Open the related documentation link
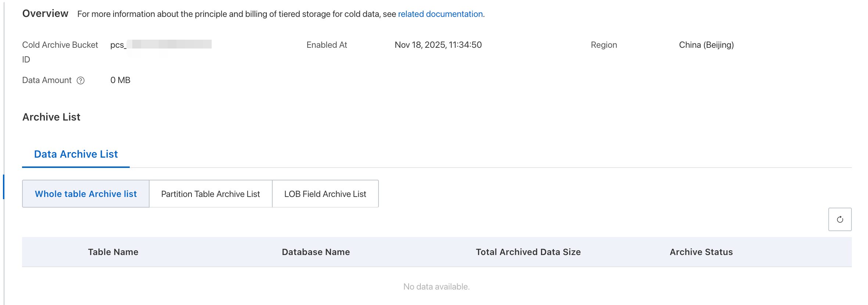 click(x=440, y=14)
